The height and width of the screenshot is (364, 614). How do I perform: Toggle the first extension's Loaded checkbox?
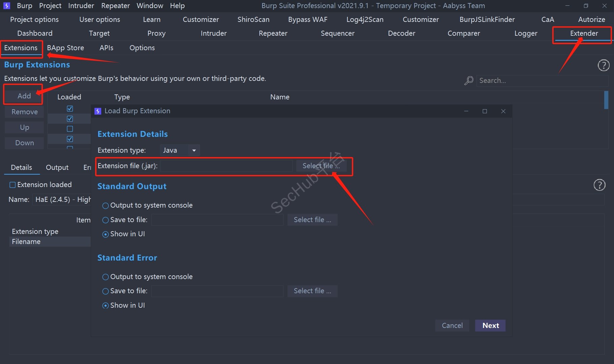[x=70, y=109]
